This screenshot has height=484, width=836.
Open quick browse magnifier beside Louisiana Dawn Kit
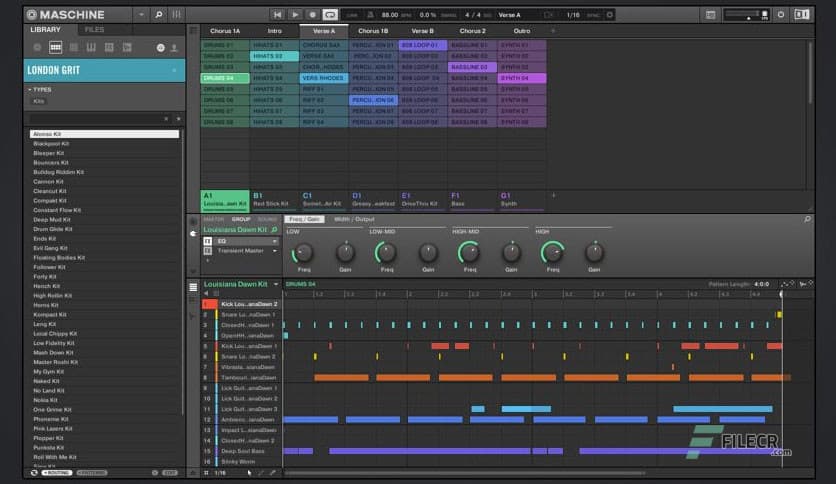(274, 230)
